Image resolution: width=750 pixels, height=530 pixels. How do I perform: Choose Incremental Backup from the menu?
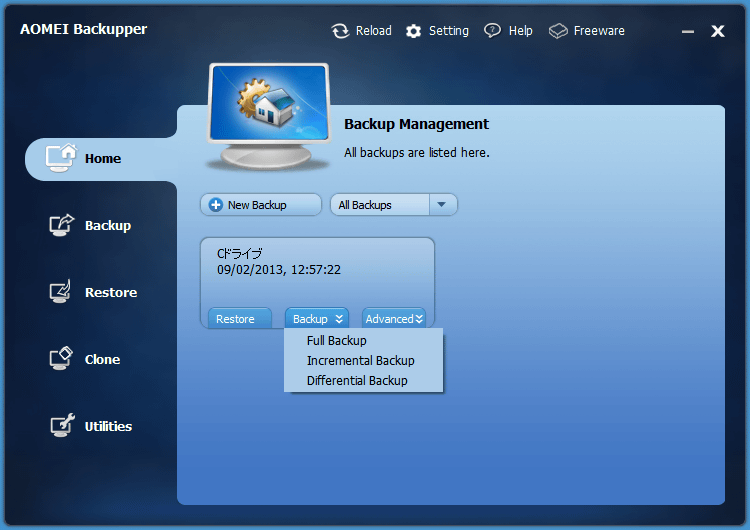coord(361,361)
